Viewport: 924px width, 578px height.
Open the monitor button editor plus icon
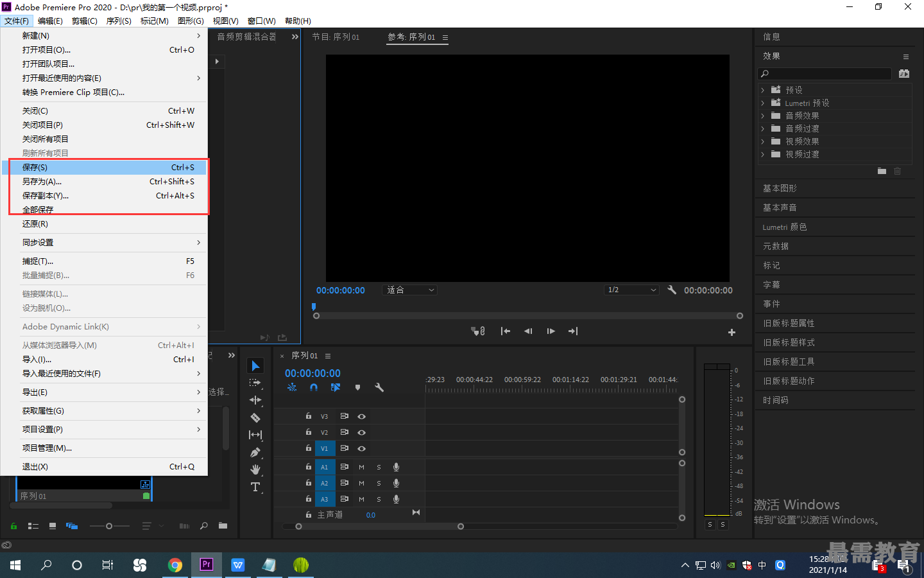(x=732, y=332)
